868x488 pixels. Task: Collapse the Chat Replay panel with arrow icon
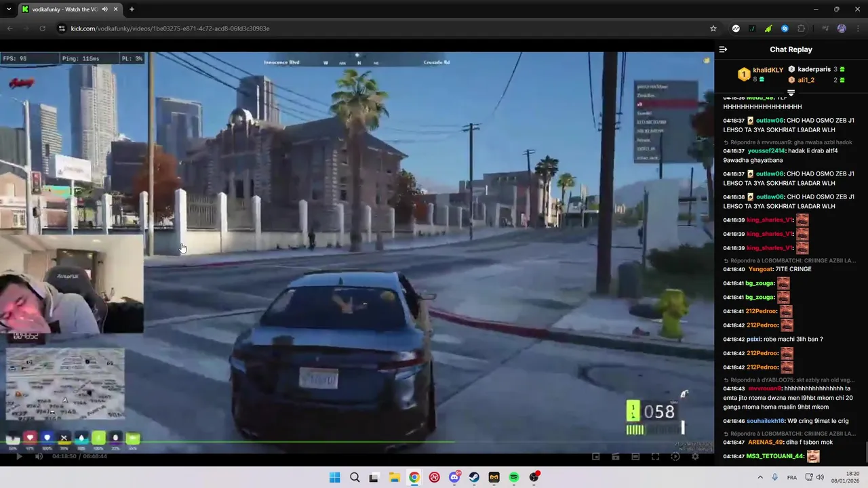click(x=723, y=49)
